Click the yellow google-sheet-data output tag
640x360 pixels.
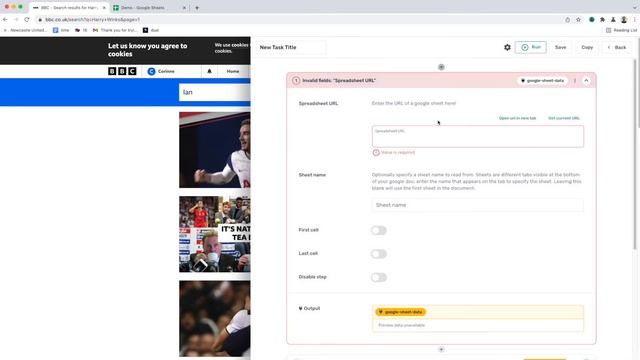[400, 312]
